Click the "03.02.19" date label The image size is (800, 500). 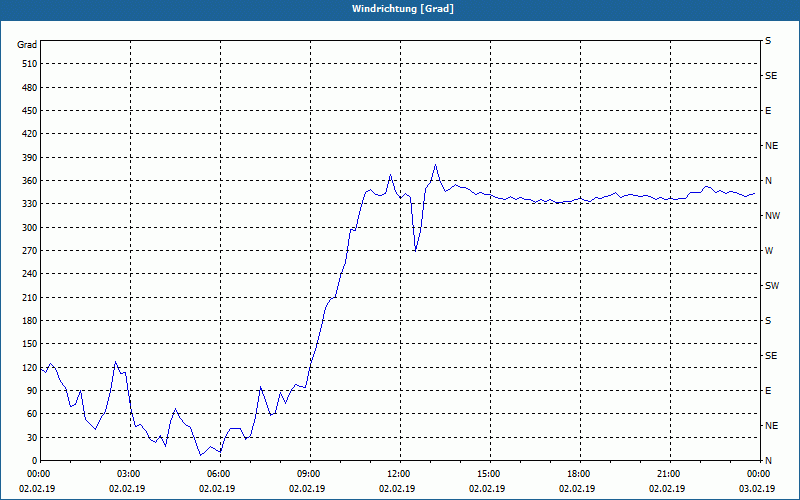[x=757, y=488]
